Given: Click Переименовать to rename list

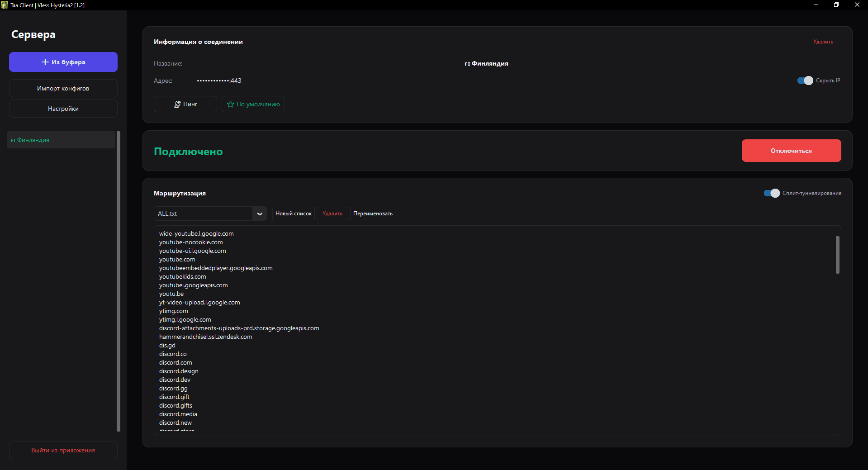Looking at the screenshot, I should pyautogui.click(x=372, y=214).
